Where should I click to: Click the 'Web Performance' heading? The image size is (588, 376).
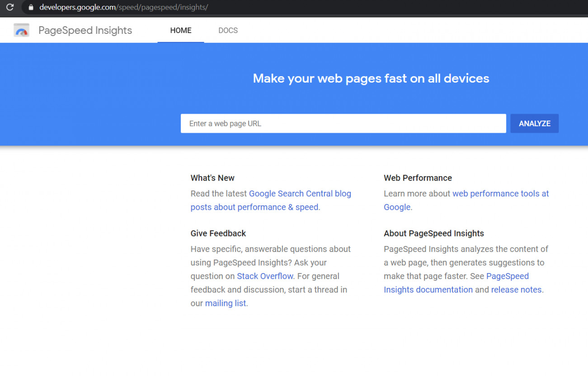coord(418,178)
